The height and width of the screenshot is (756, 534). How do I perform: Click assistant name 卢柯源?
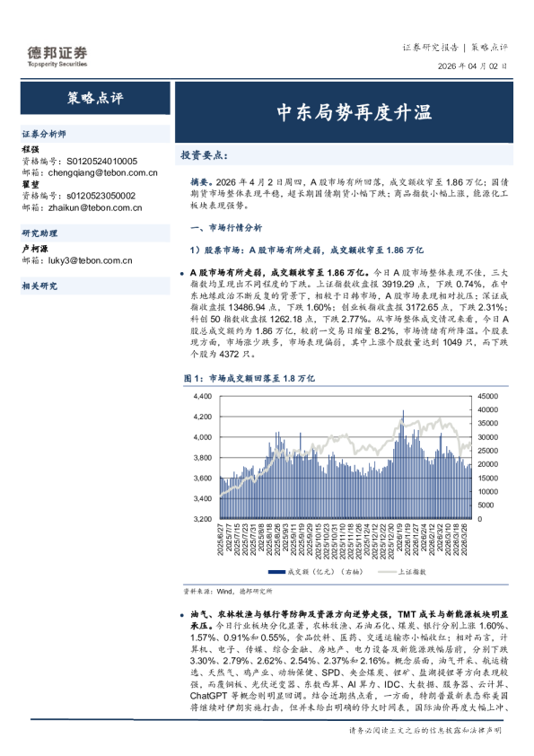click(35, 249)
